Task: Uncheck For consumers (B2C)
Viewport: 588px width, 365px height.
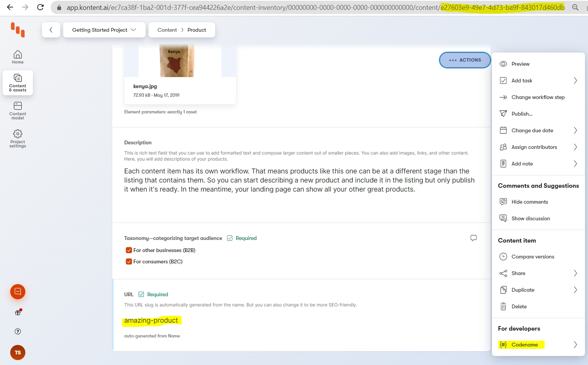Action: click(x=129, y=261)
